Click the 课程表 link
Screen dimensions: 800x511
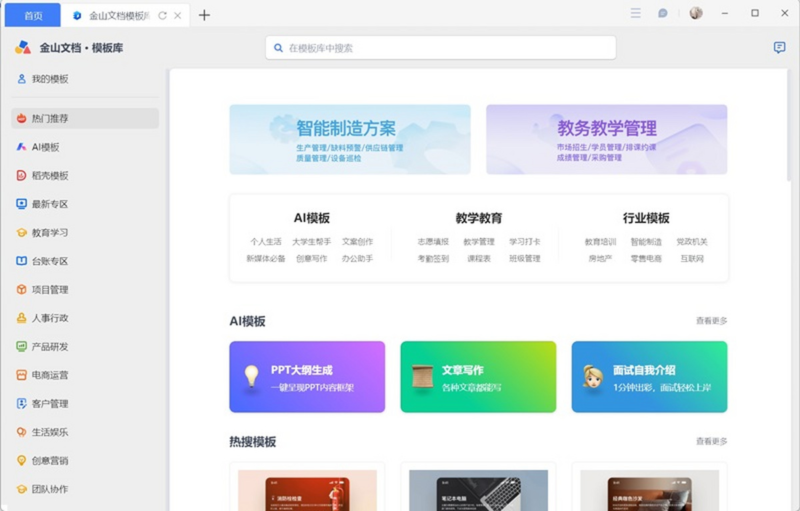coord(479,258)
